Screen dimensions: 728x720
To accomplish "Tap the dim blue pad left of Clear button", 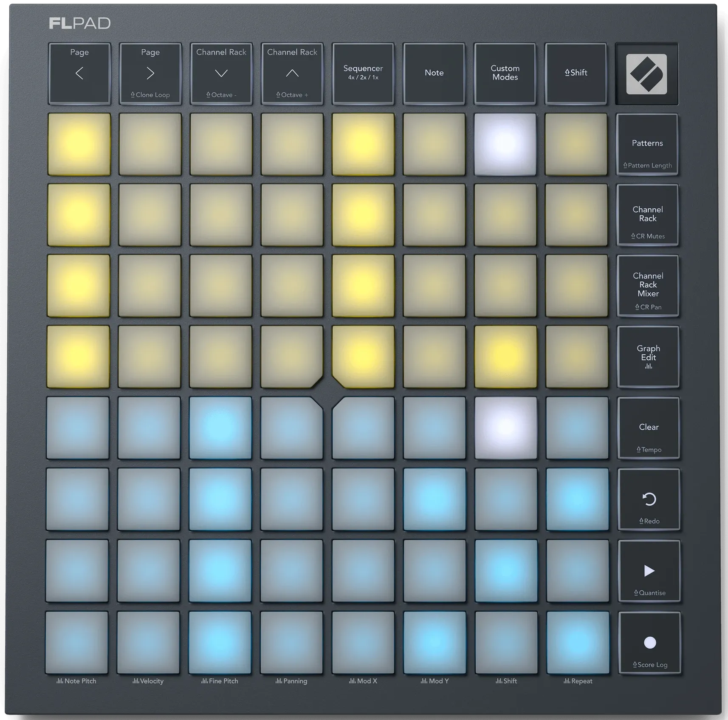I will [x=577, y=428].
